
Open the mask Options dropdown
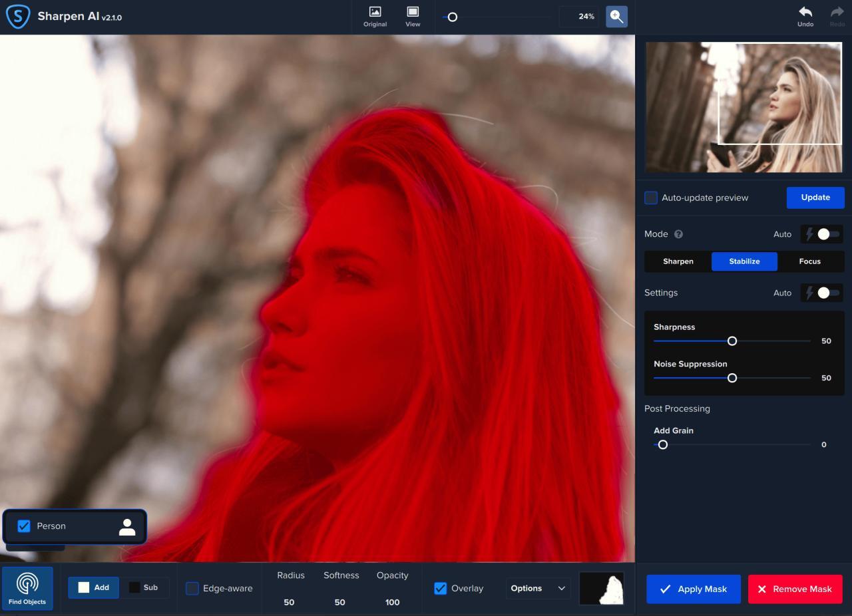point(537,588)
